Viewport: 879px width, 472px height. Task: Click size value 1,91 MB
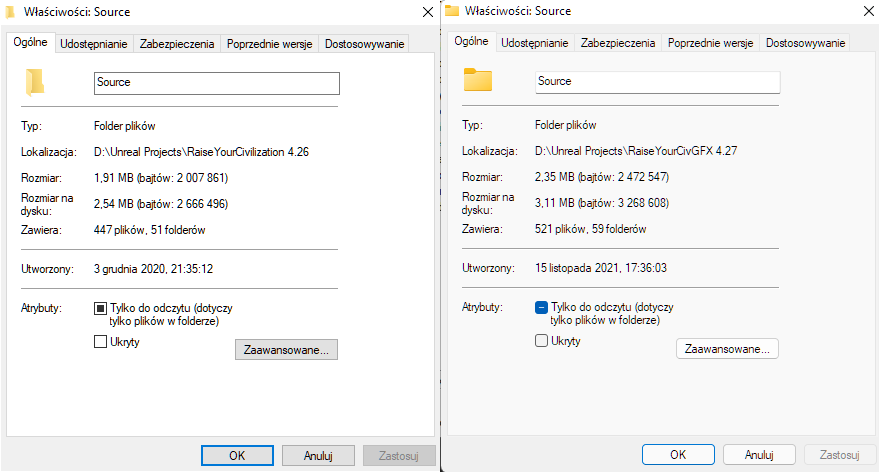pos(161,178)
